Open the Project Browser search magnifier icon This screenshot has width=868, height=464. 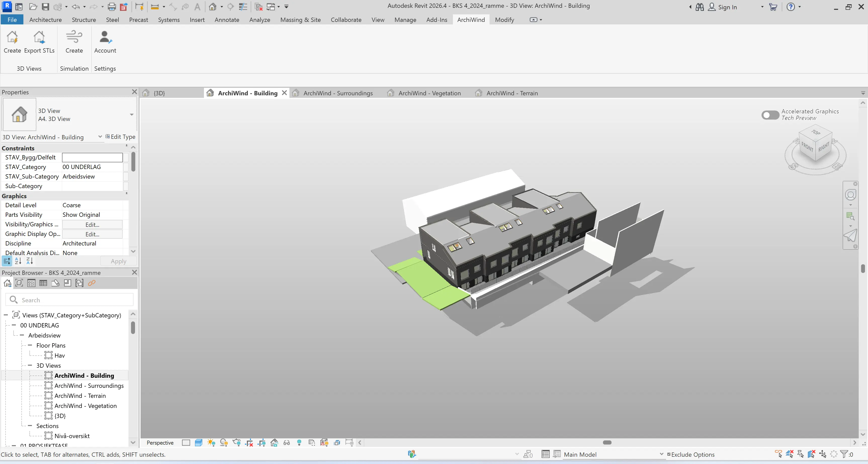click(14, 300)
